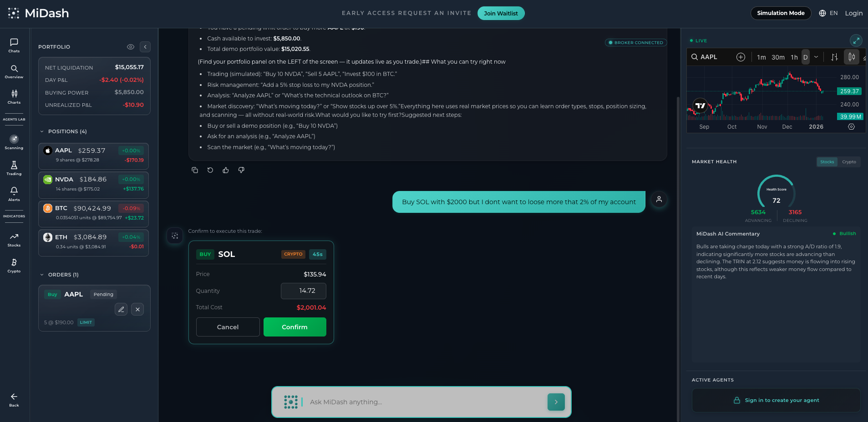The height and width of the screenshot is (422, 868).
Task: Collapse the Orders section
Action: point(42,275)
